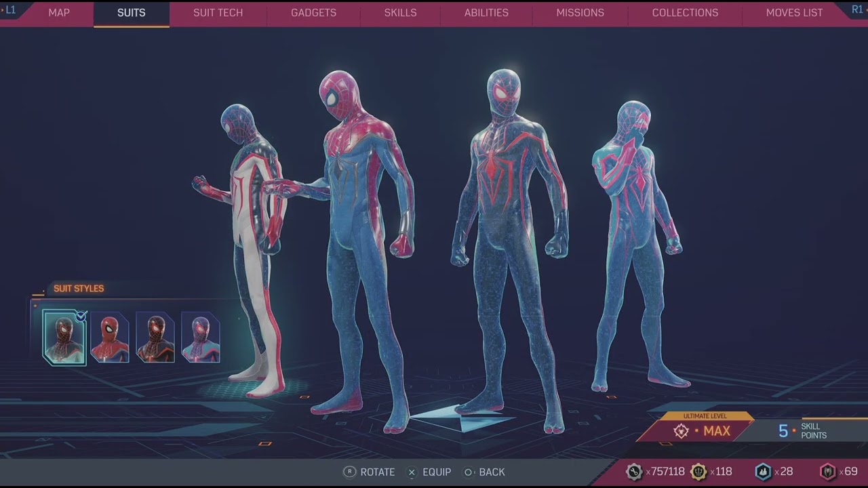Screen dimensions: 868x488
Task: Click the tech parts currency icon showing 757118
Action: (634, 472)
